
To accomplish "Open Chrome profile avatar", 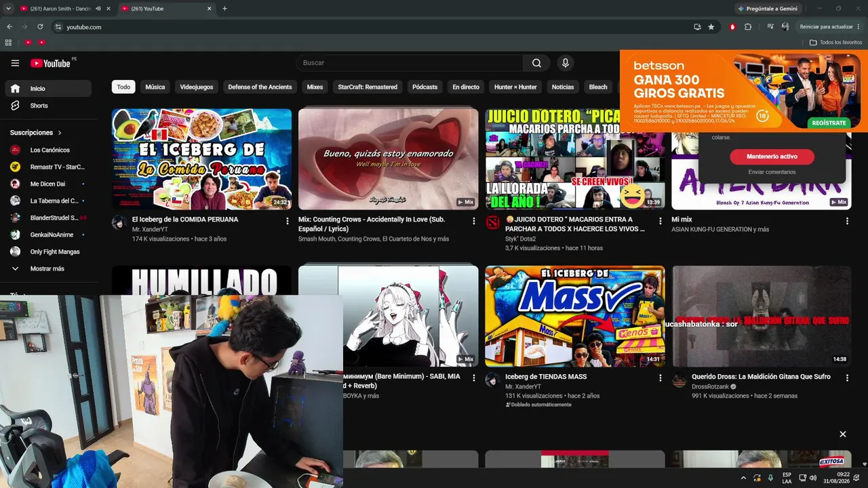I will [x=785, y=27].
